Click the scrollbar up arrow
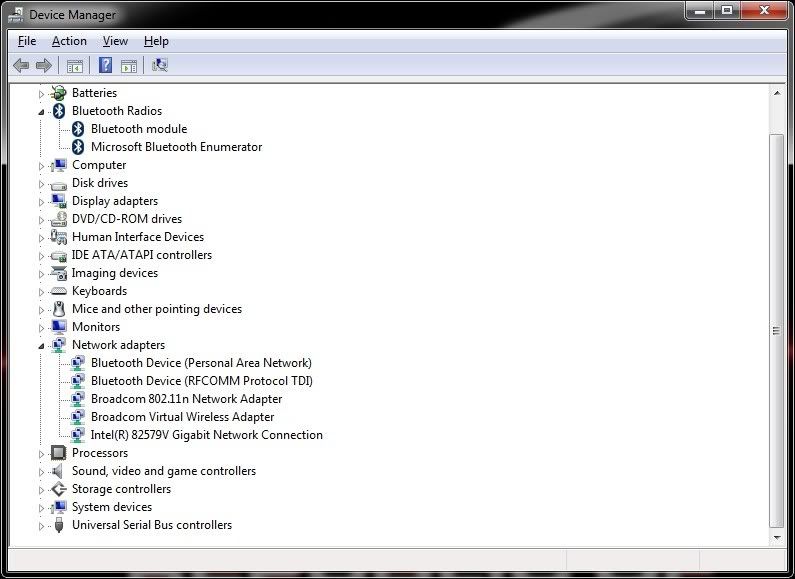Screen dimensions: 795x579 777,93
